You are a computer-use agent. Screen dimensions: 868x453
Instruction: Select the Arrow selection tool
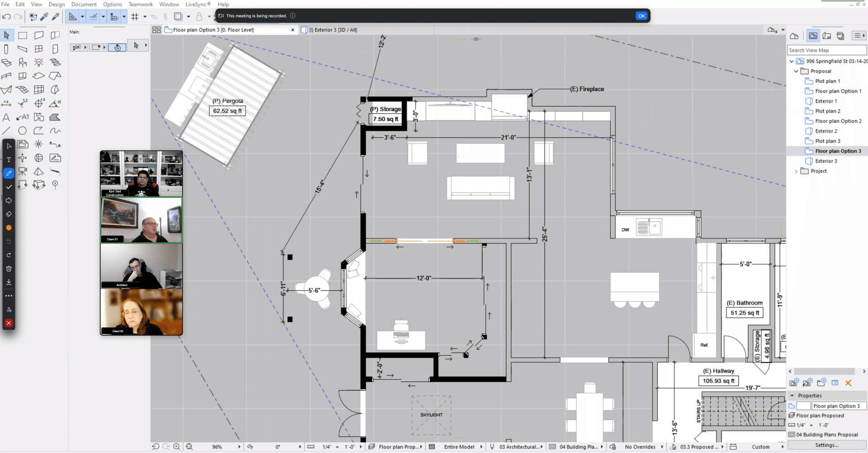tap(6, 35)
